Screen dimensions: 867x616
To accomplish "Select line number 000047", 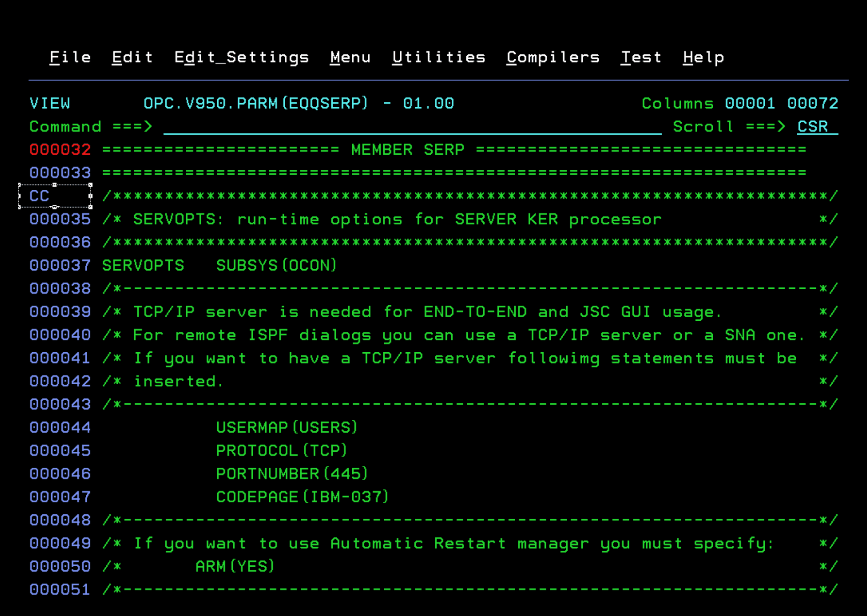I will (60, 497).
